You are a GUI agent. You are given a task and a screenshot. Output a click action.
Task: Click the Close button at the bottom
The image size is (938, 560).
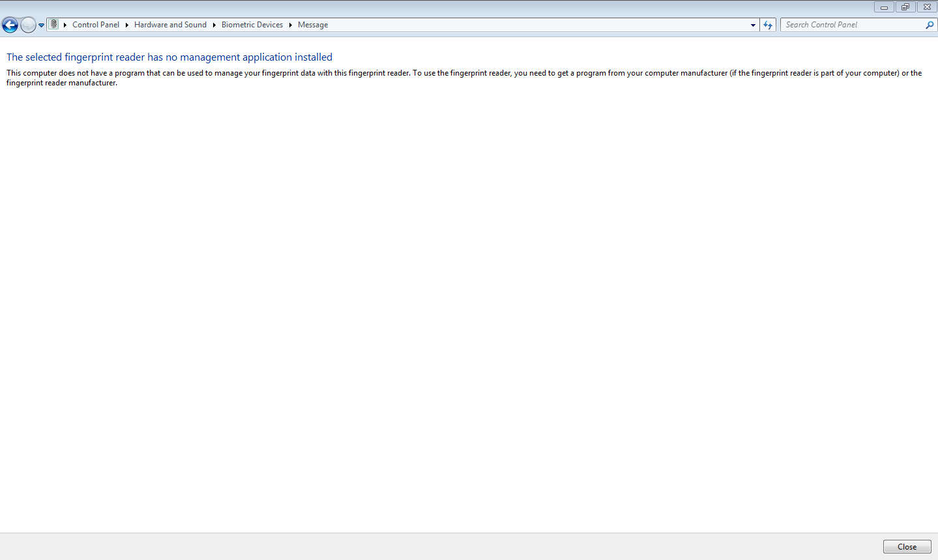pyautogui.click(x=907, y=546)
